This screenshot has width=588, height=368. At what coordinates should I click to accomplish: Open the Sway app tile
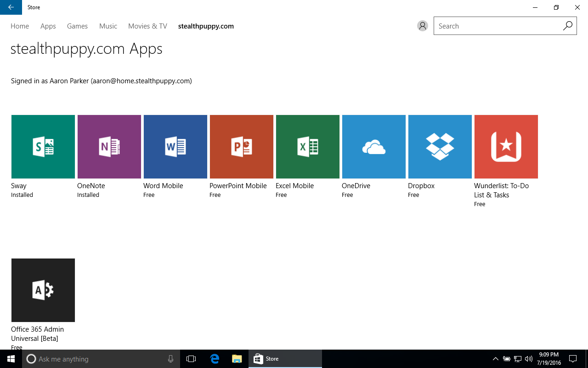(43, 147)
